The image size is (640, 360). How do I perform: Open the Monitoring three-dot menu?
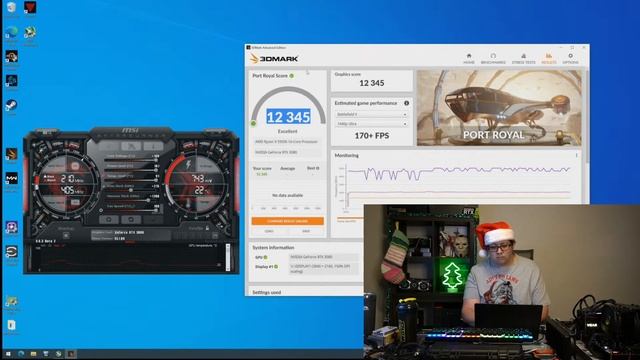(576, 156)
